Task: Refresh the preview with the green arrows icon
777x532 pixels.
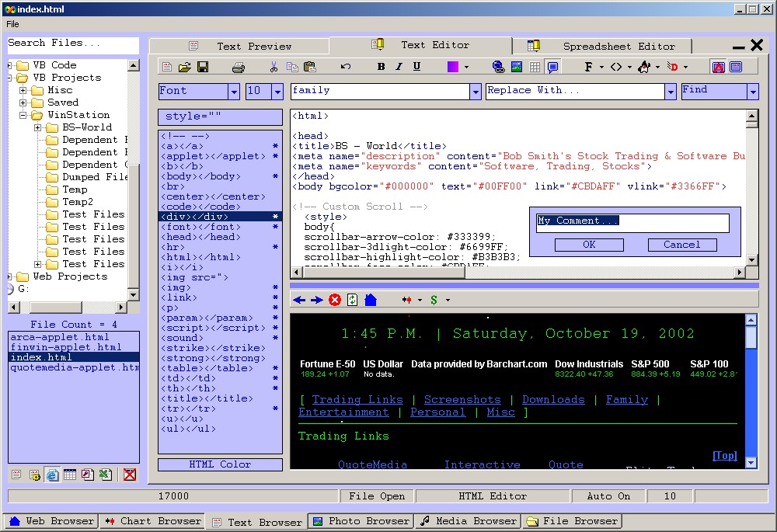Action: (x=352, y=300)
